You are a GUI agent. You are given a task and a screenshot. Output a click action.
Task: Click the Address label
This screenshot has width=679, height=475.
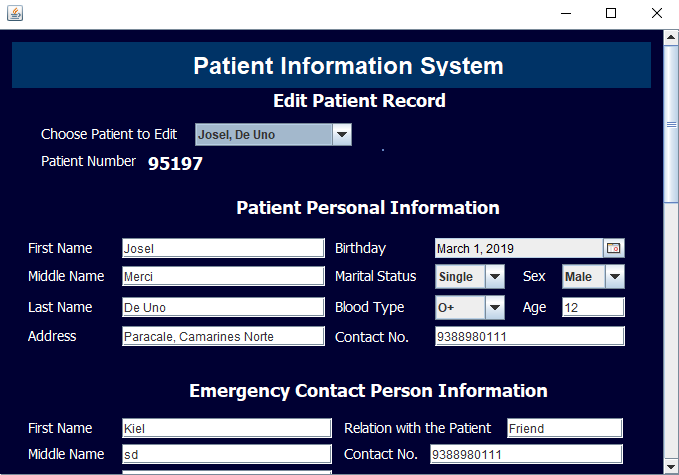click(x=52, y=336)
